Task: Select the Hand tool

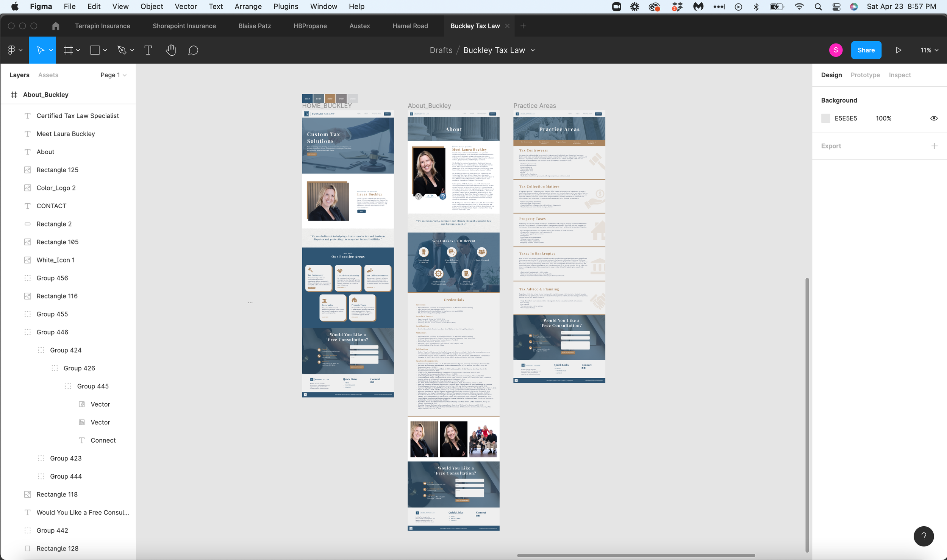Action: [x=171, y=50]
